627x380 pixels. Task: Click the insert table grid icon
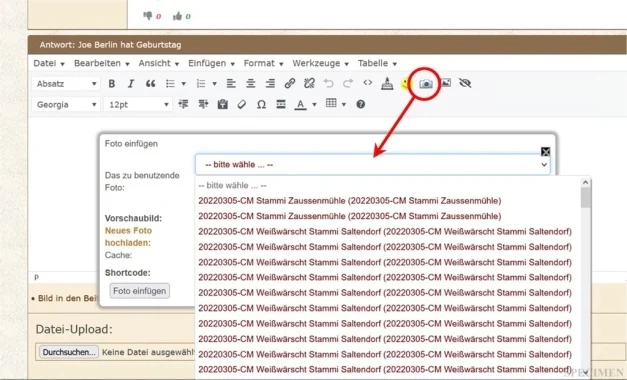(x=331, y=103)
